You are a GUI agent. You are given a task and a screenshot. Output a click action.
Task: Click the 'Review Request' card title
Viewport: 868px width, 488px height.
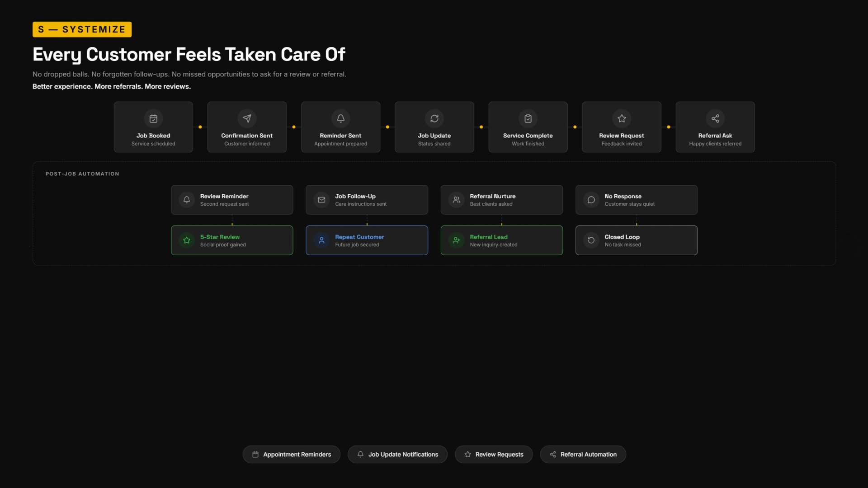point(622,136)
